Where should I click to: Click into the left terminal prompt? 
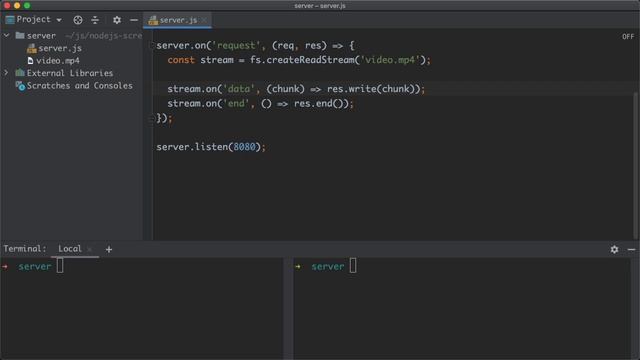(x=60, y=266)
